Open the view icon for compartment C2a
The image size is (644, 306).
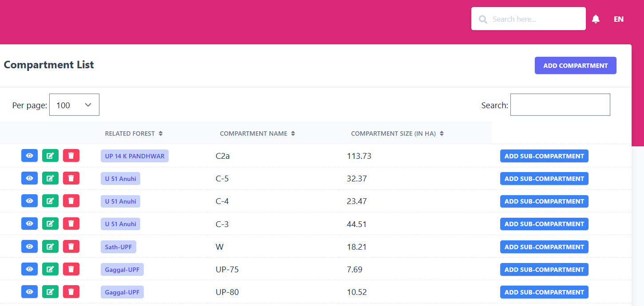point(29,156)
